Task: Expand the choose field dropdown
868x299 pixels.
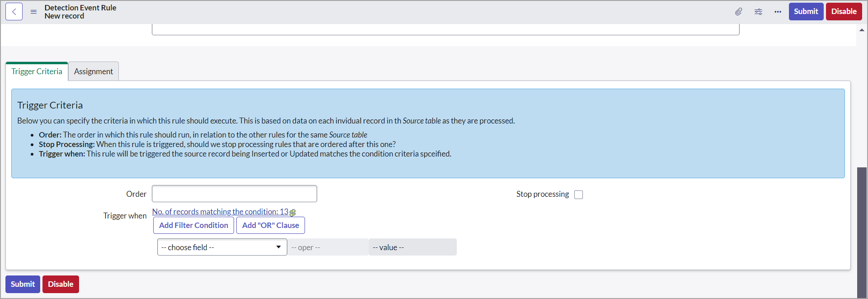Action: point(222,247)
